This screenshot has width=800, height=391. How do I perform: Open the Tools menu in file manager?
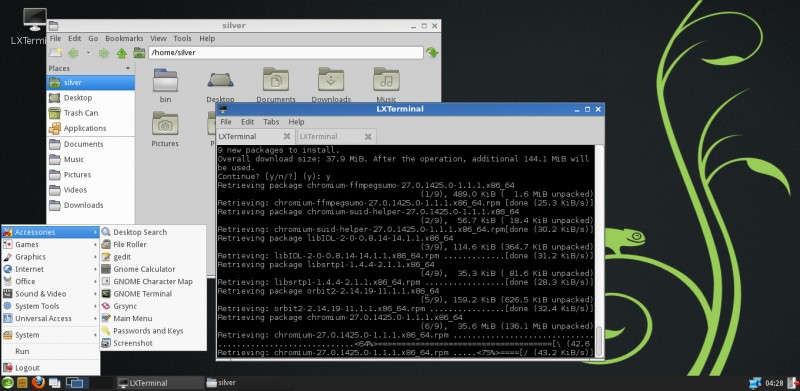click(x=182, y=38)
